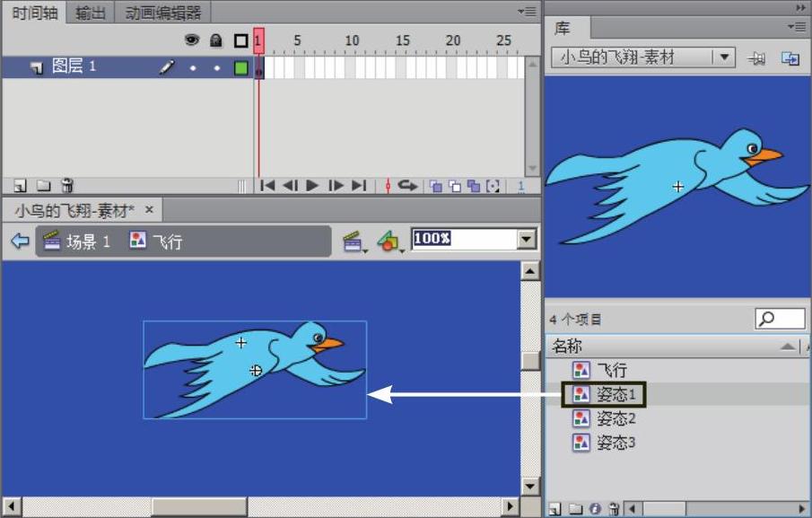Open the zoom level dropdown
Screen dimensions: 812x518
(527, 240)
